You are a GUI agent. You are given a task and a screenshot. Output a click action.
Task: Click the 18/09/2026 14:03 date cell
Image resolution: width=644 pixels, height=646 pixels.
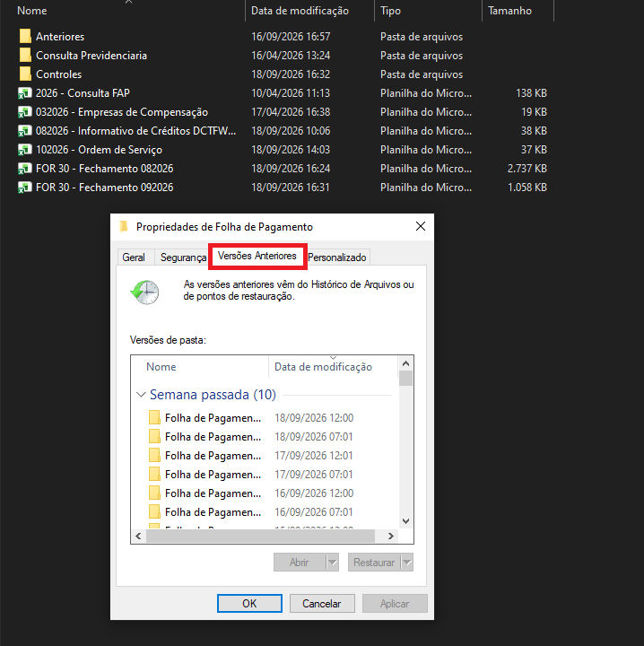pos(291,150)
